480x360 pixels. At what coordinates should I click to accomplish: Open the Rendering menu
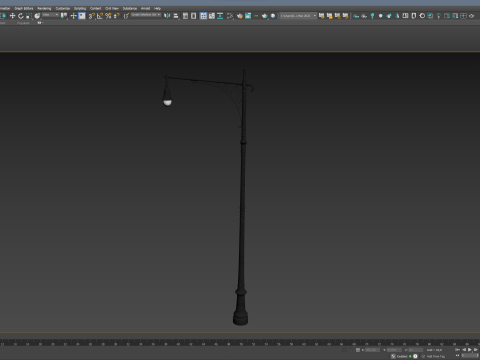44,8
